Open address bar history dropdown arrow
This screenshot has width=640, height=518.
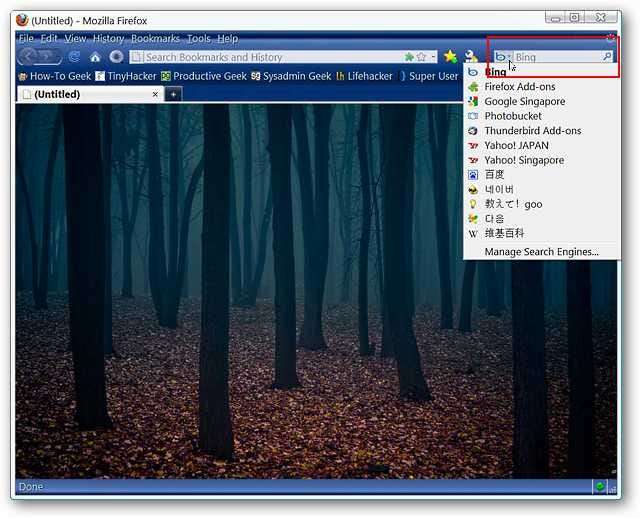point(433,57)
